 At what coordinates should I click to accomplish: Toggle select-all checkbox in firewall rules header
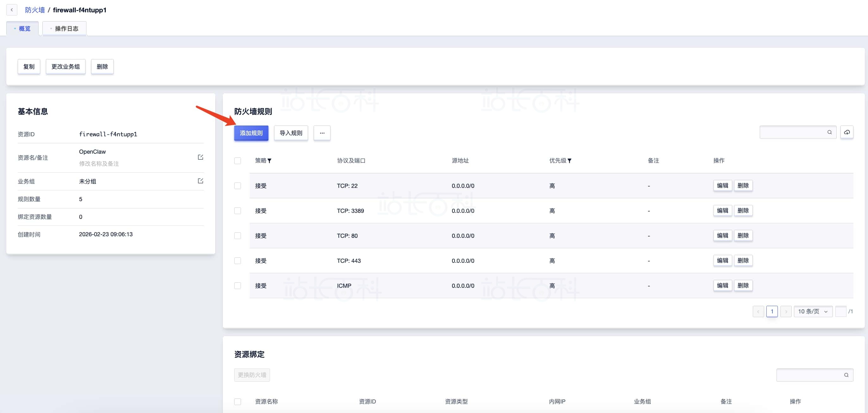237,161
